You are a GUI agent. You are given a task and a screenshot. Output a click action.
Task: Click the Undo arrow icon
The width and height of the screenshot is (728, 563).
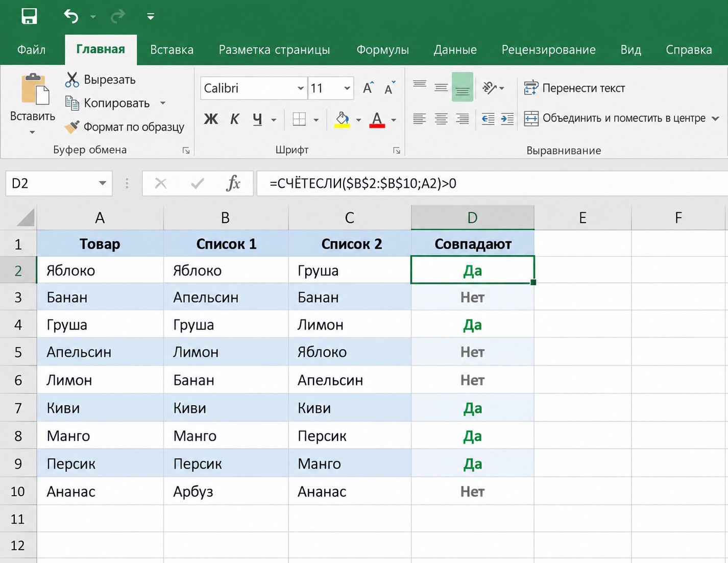coord(71,16)
